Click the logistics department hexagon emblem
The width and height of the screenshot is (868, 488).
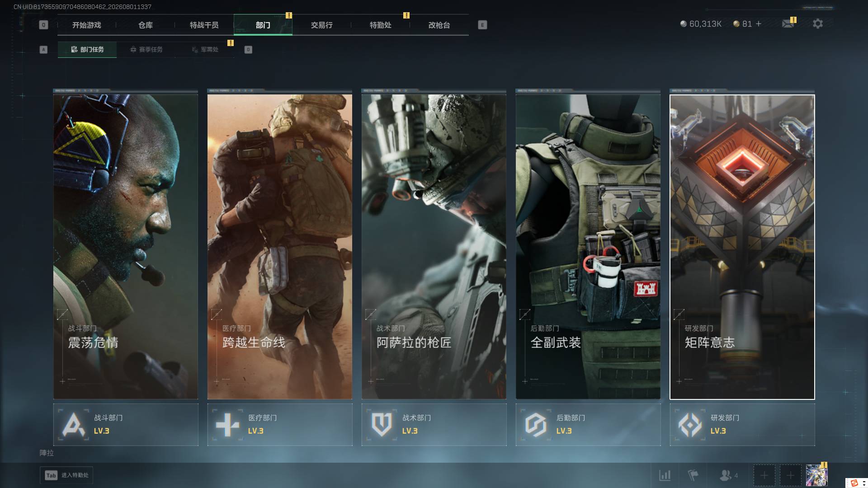pyautogui.click(x=536, y=425)
